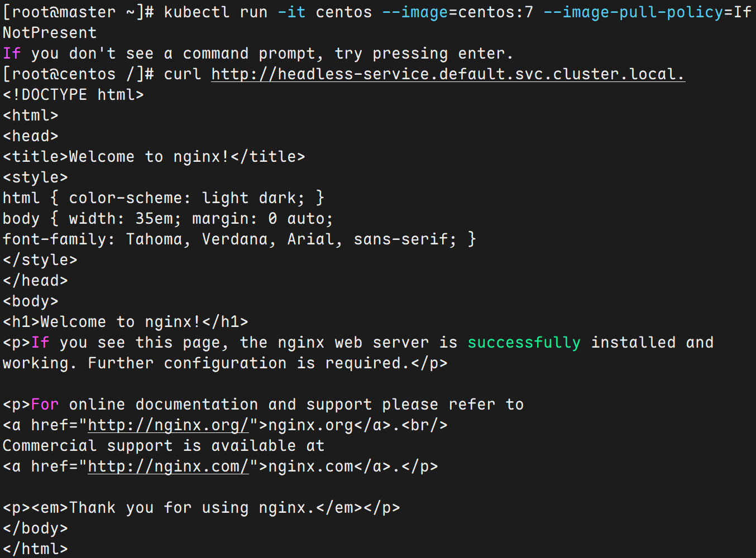This screenshot has width=756, height=558.
Task: Click the 'body { width: 35em; margin: 0 auto;' line
Action: pos(168,219)
